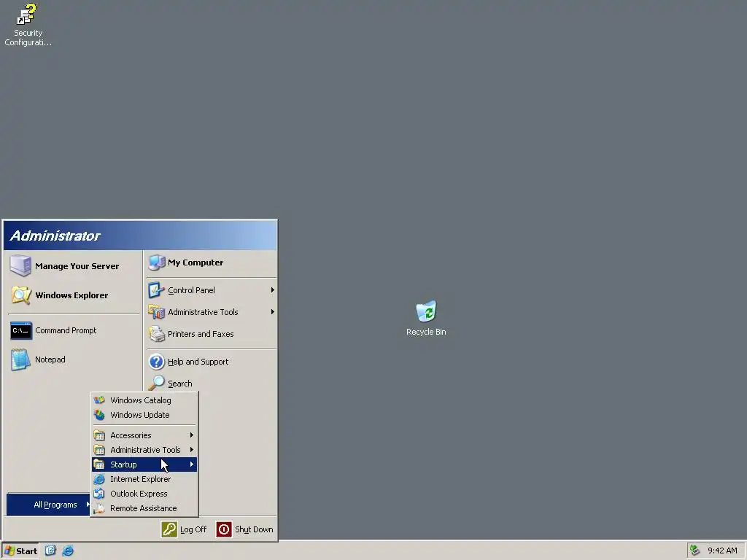
Task: Click the Accessories folder icon
Action: (x=99, y=435)
